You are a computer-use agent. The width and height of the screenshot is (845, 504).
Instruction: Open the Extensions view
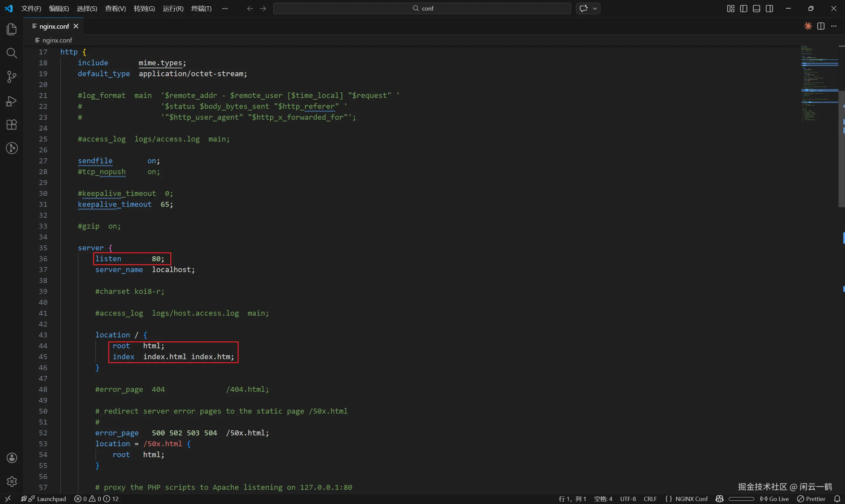12,125
